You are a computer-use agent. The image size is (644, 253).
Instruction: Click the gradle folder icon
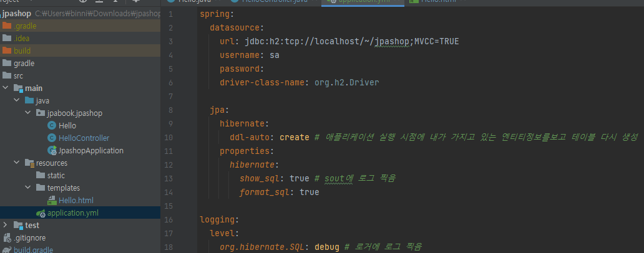pos(7,63)
